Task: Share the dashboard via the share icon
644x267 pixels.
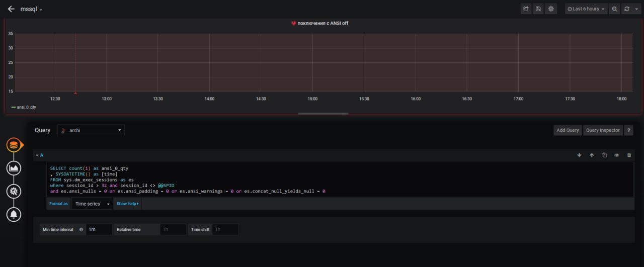Action: [526, 9]
